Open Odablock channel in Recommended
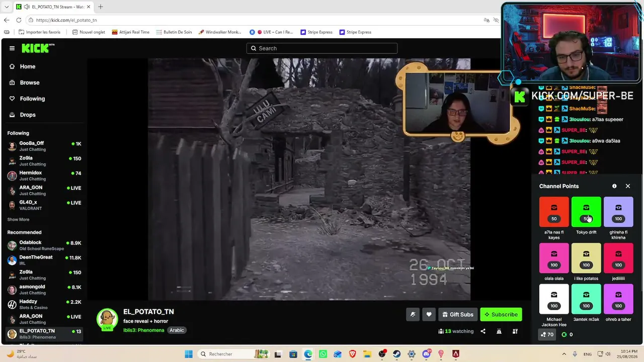 coord(44,246)
